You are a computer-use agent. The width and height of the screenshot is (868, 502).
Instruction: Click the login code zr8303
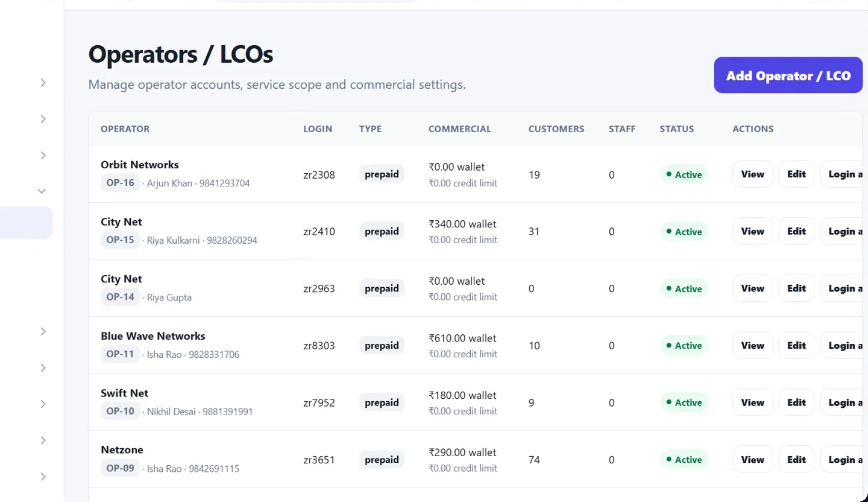(319, 346)
